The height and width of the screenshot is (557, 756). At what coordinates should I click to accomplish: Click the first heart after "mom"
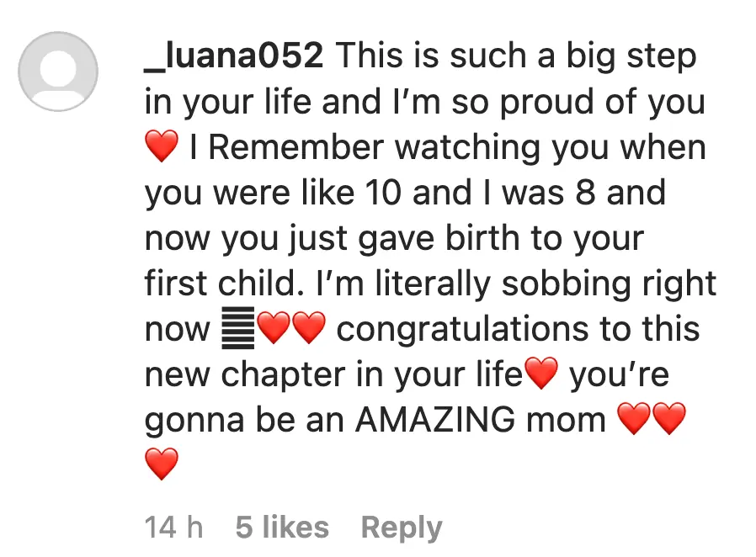pyautogui.click(x=634, y=420)
